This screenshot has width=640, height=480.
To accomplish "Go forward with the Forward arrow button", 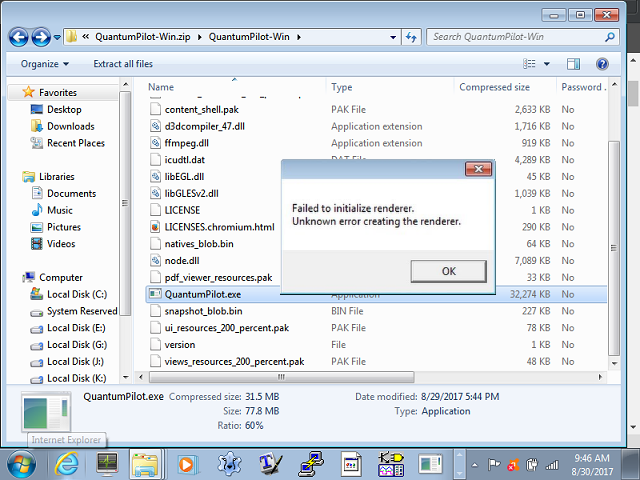I will point(41,37).
